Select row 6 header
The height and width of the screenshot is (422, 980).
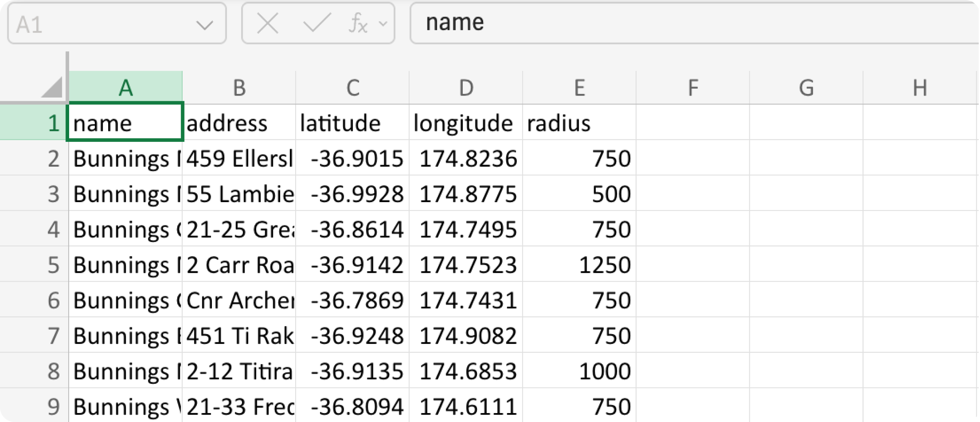coord(34,300)
